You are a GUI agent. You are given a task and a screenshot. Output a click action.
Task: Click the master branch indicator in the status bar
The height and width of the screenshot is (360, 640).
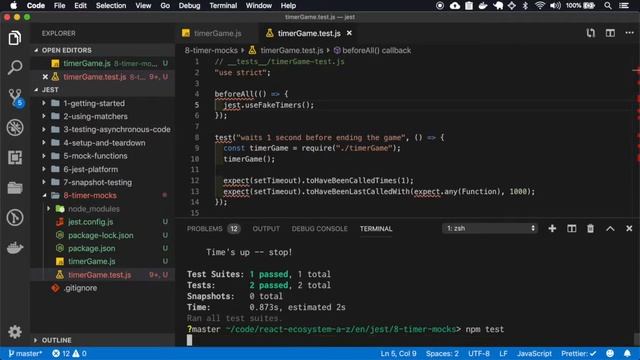pyautogui.click(x=25, y=353)
